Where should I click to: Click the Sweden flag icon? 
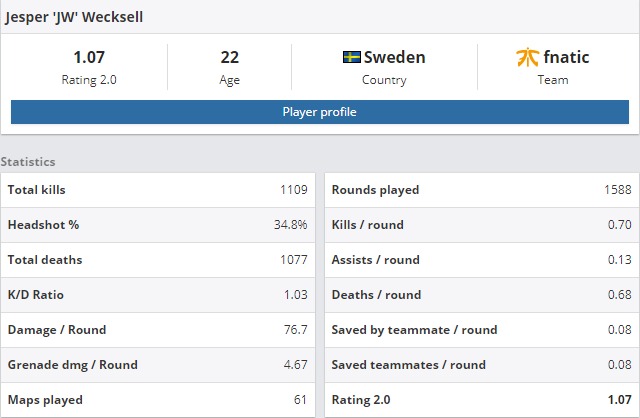(x=351, y=57)
